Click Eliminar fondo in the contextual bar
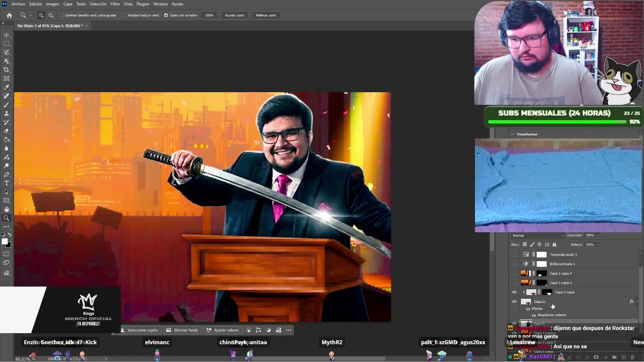The width and height of the screenshot is (644, 362). [x=183, y=330]
